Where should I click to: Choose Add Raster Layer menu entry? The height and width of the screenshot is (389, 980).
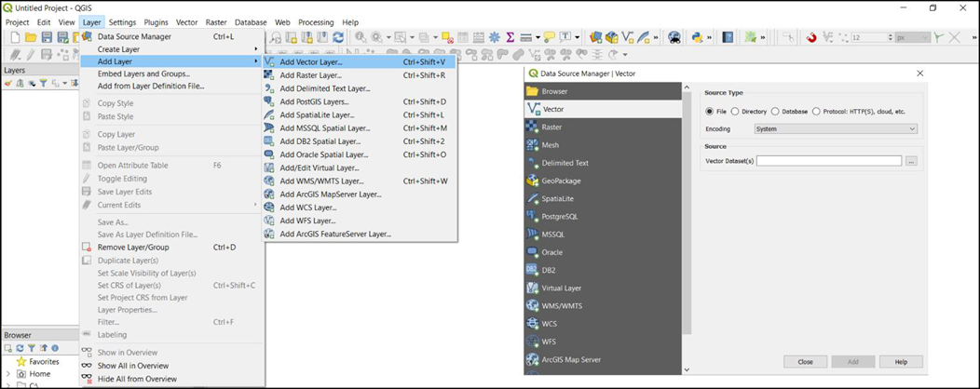pos(360,75)
